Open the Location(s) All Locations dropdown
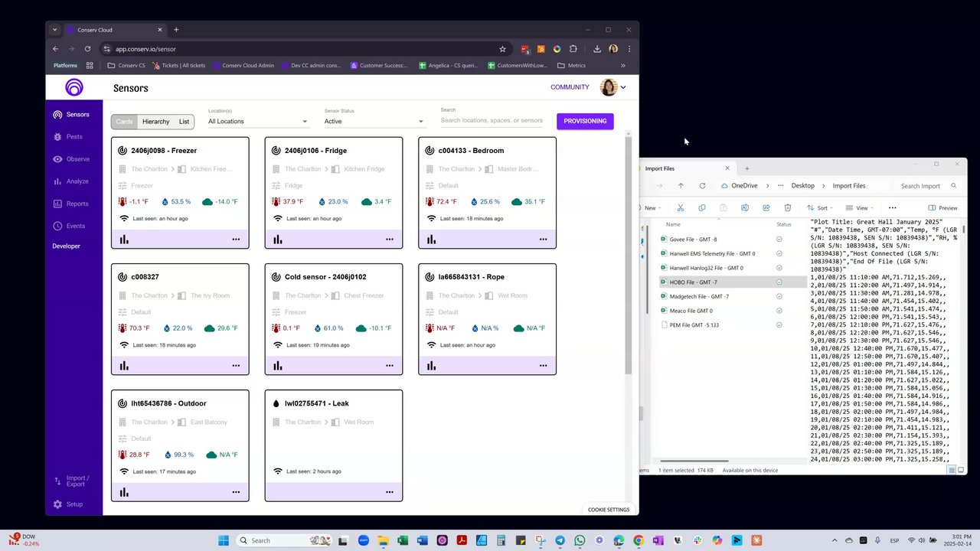Screen dimensions: 980x551 click(x=257, y=121)
